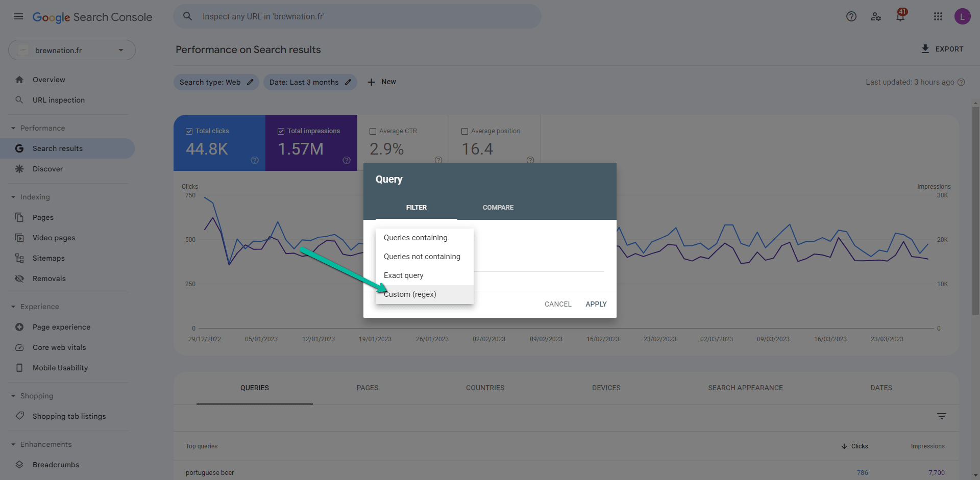Open the DEVICES tab
Image resolution: width=980 pixels, height=480 pixels.
pos(606,388)
